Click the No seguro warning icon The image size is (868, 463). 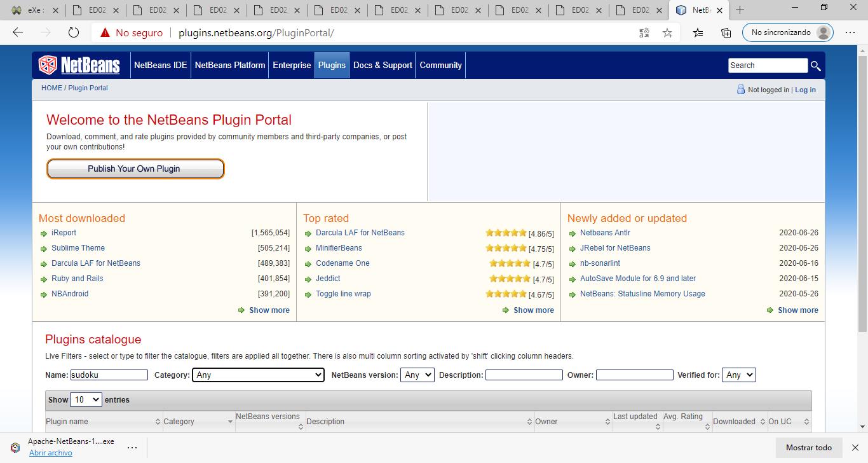[105, 32]
